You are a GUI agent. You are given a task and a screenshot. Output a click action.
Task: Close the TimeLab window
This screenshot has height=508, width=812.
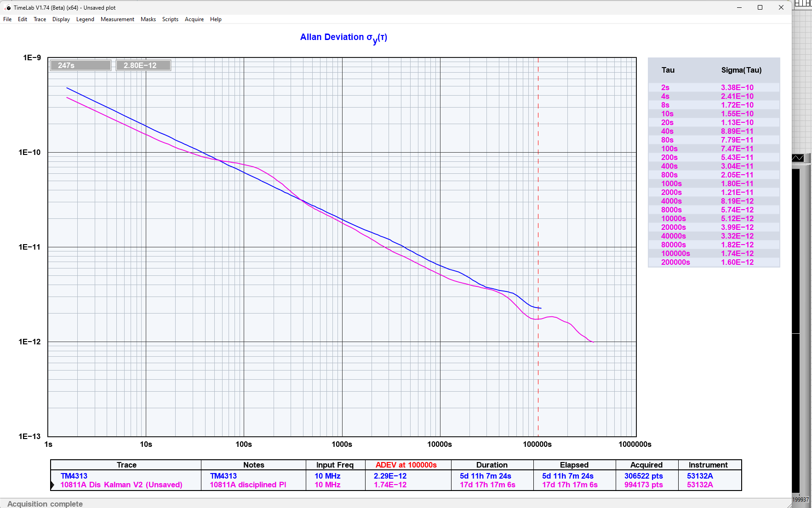tap(781, 7)
